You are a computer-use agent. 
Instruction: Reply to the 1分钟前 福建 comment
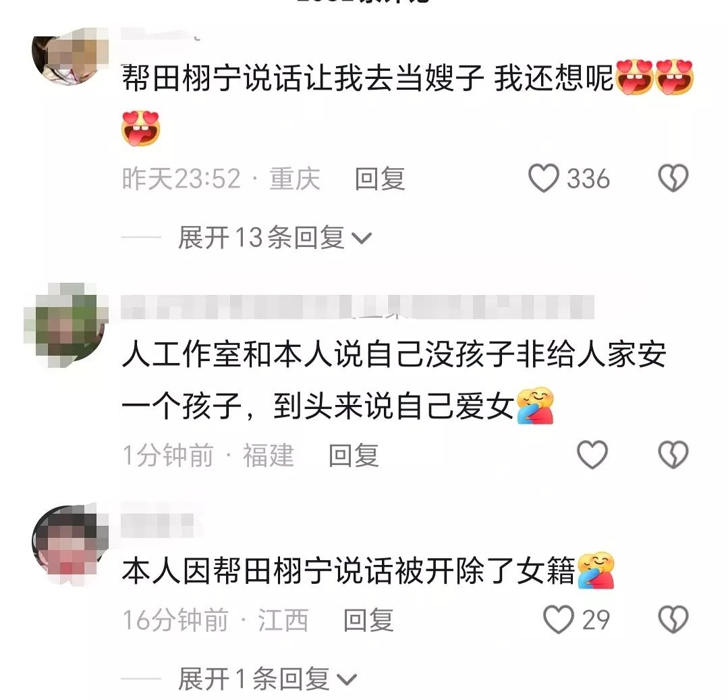[x=354, y=455]
